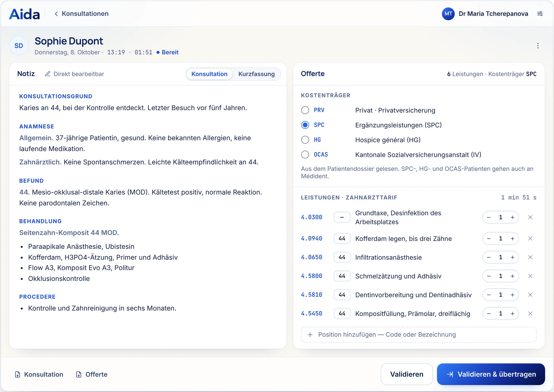Click tooth field of Grundtaxe row
The width and height of the screenshot is (554, 392).
[342, 217]
